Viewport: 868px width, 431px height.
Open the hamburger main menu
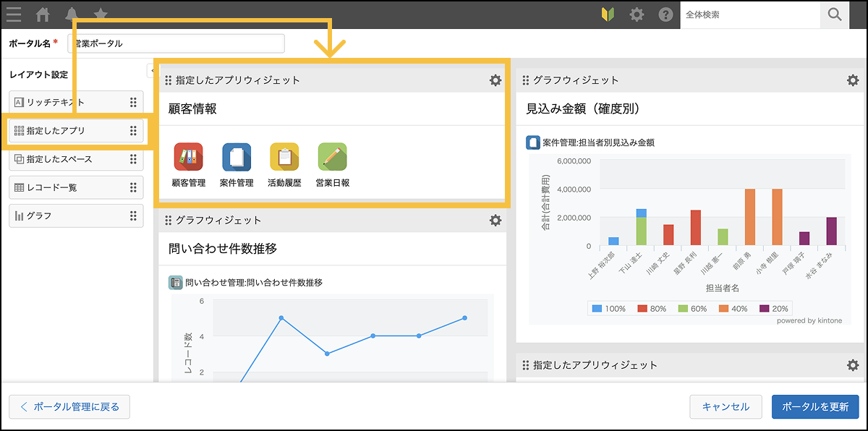click(x=14, y=14)
